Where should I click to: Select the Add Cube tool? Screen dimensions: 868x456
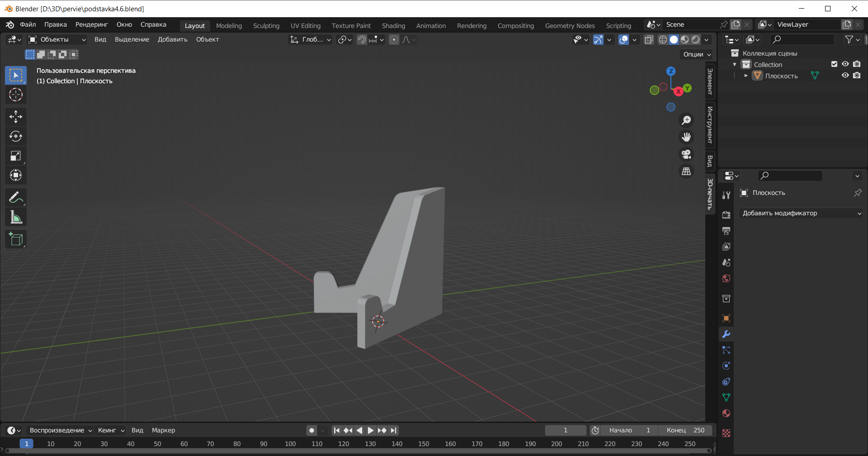pyautogui.click(x=16, y=239)
